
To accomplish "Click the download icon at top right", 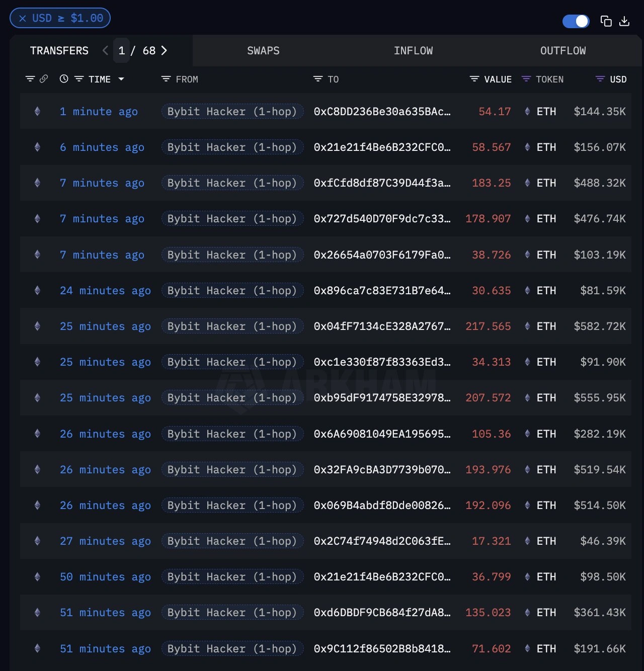I will coord(625,22).
